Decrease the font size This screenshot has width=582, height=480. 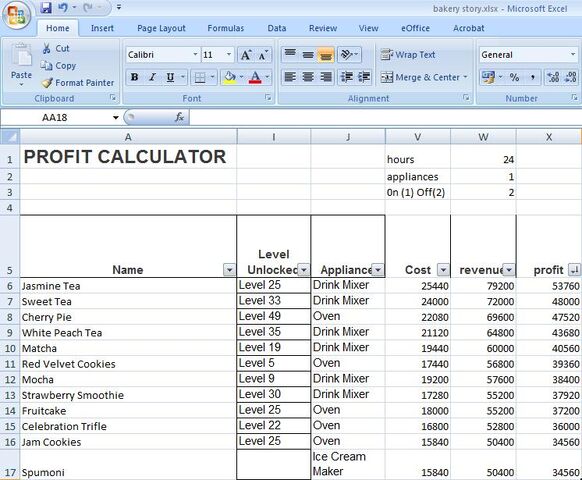(x=263, y=55)
